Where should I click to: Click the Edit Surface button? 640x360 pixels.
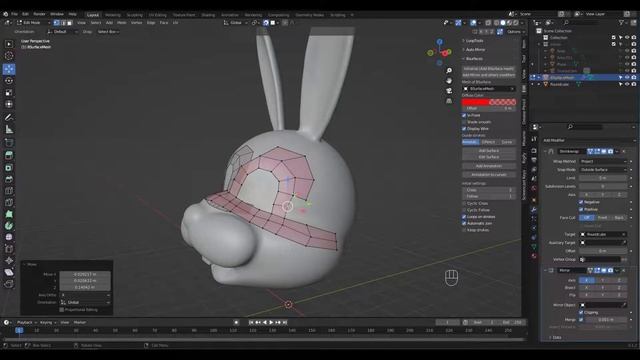(x=489, y=157)
